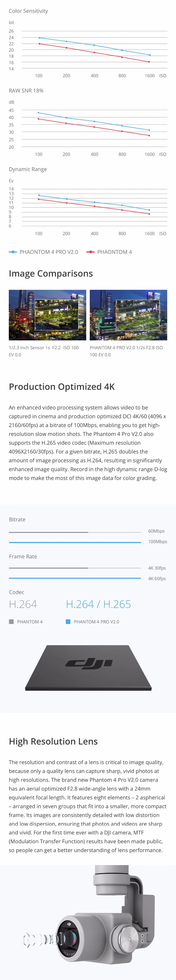The image size is (176, 980).
Task: Click the blue Dynamic Range point at ISO 200
Action: (67, 199)
